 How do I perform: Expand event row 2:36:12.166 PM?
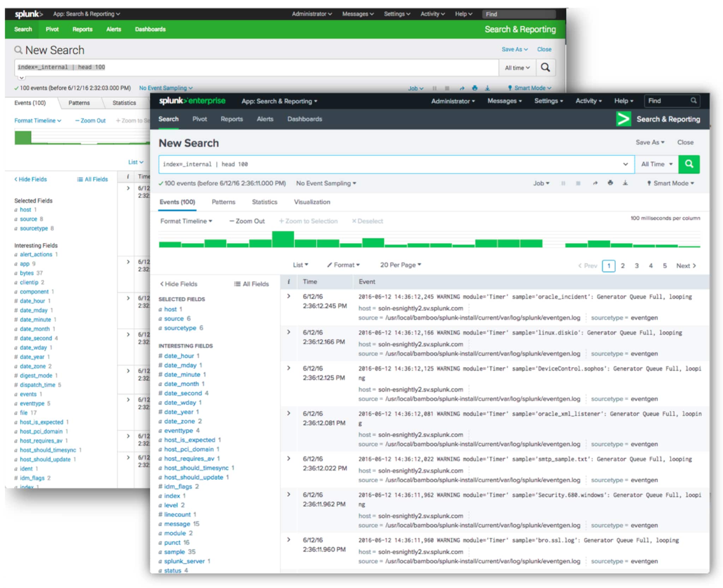point(289,332)
